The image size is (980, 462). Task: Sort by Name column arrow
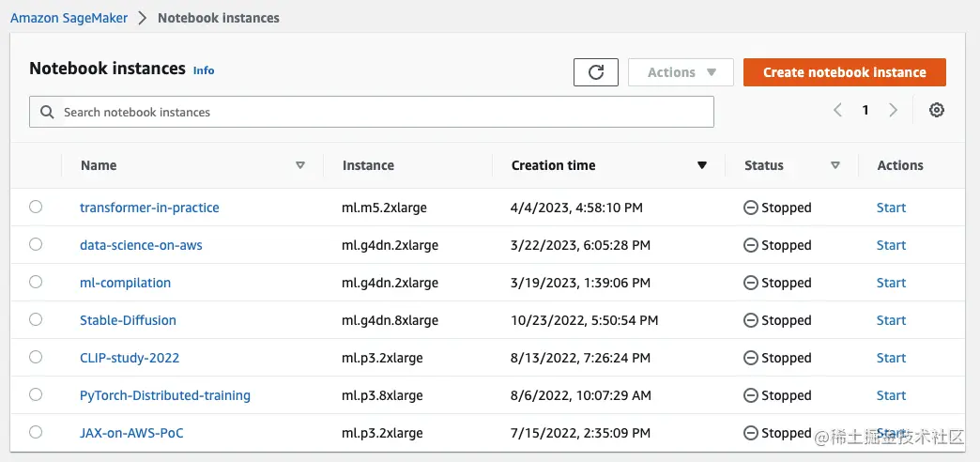pyautogui.click(x=300, y=165)
